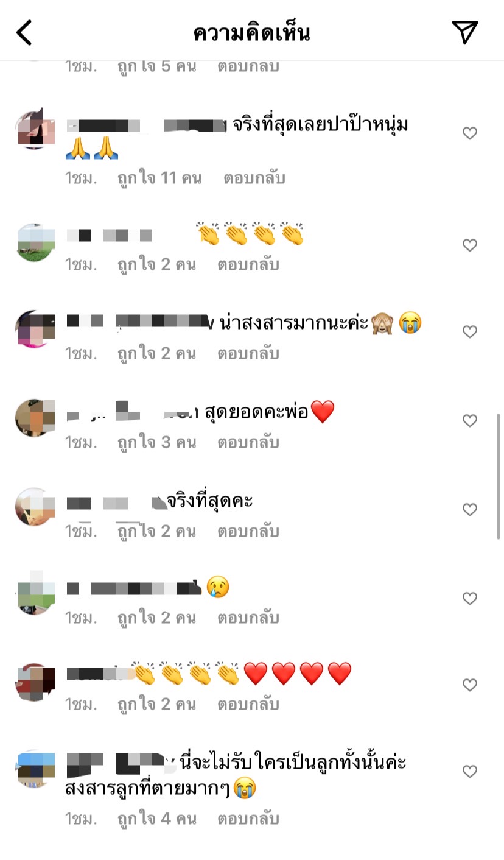Viewport: 504px width, 860px height.
Task: View the 4 likes on the last comment
Action: 156,819
